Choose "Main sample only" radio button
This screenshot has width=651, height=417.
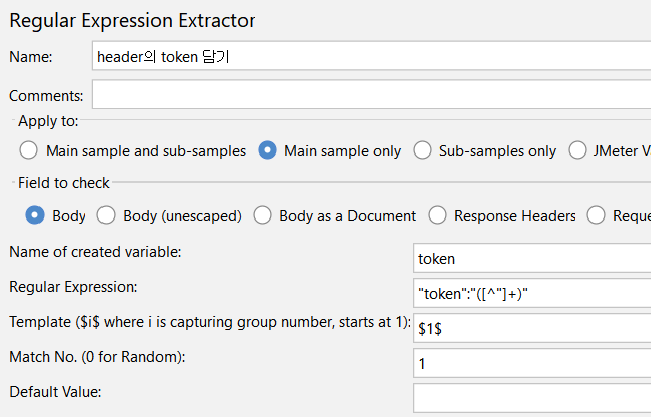pyautogui.click(x=268, y=151)
